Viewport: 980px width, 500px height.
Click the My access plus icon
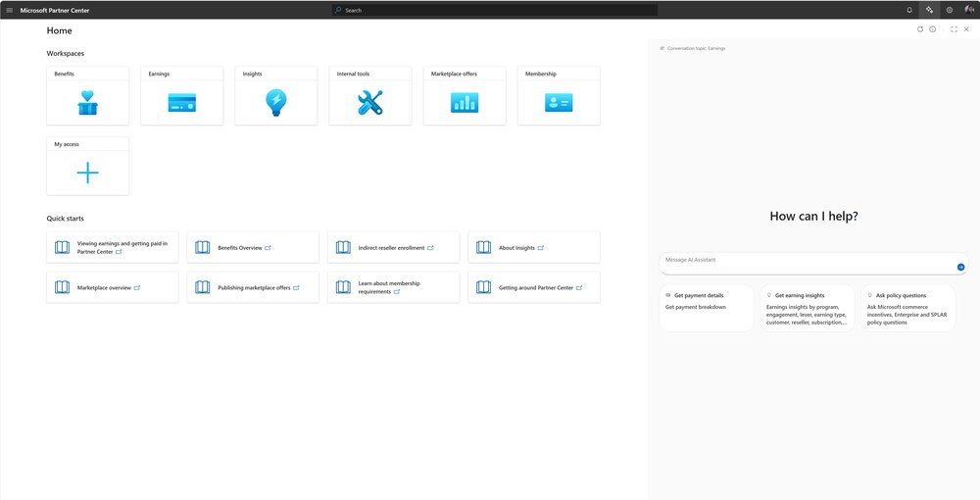pos(87,173)
